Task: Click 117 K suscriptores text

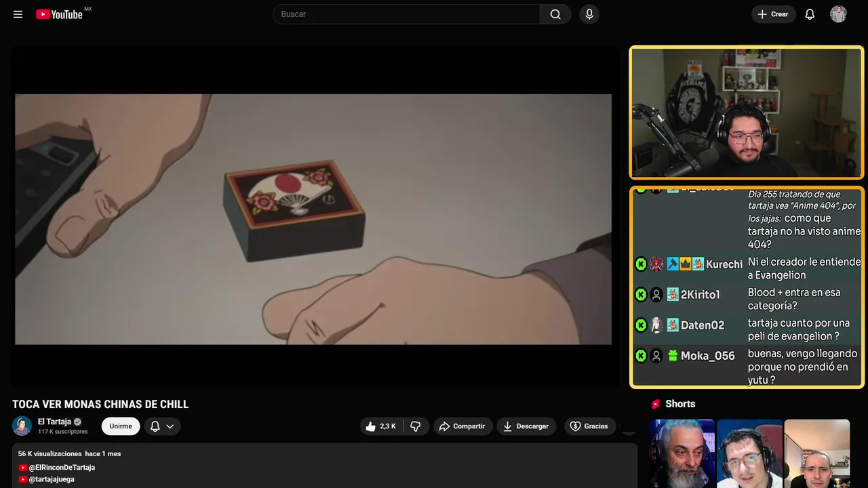Action: tap(63, 432)
